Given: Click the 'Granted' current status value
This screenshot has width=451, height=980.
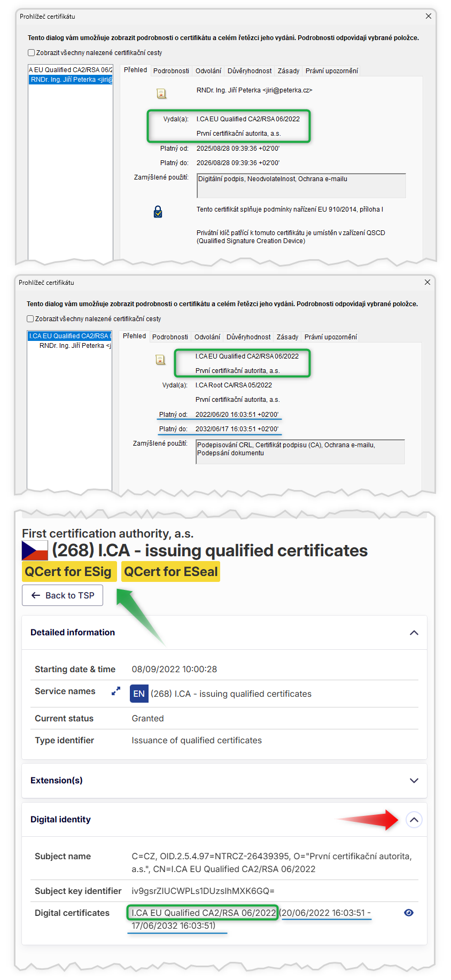Looking at the screenshot, I should tap(147, 718).
